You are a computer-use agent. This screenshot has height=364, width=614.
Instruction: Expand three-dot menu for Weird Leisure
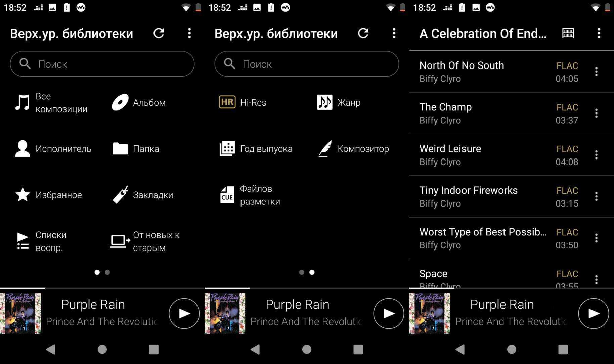point(596,155)
